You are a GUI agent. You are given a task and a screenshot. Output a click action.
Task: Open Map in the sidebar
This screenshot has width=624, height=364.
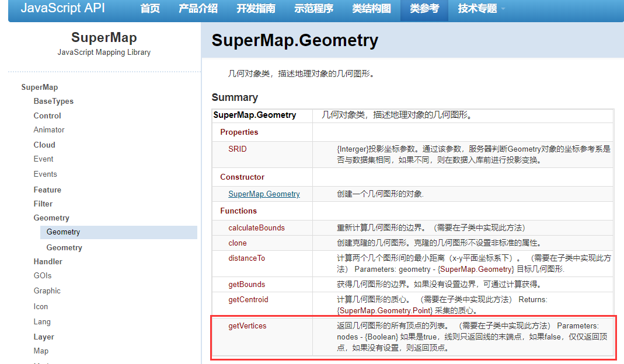pos(41,351)
